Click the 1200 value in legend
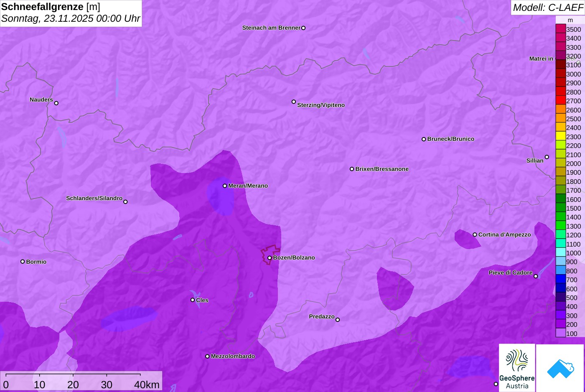 pos(574,235)
